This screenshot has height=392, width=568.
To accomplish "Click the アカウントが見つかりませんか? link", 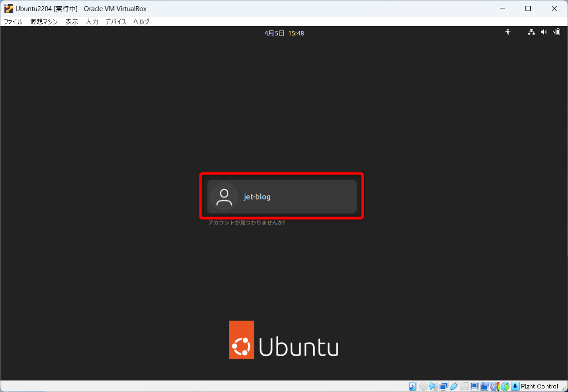I will (245, 223).
